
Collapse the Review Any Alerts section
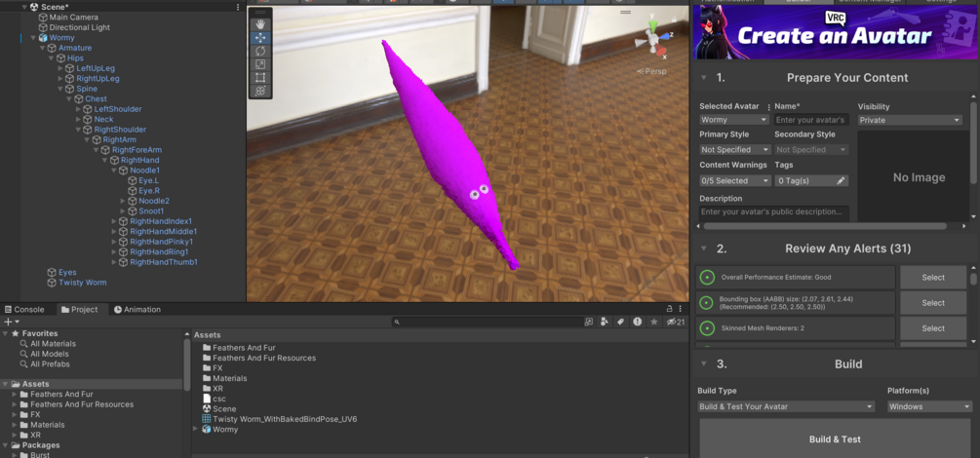pyautogui.click(x=704, y=248)
